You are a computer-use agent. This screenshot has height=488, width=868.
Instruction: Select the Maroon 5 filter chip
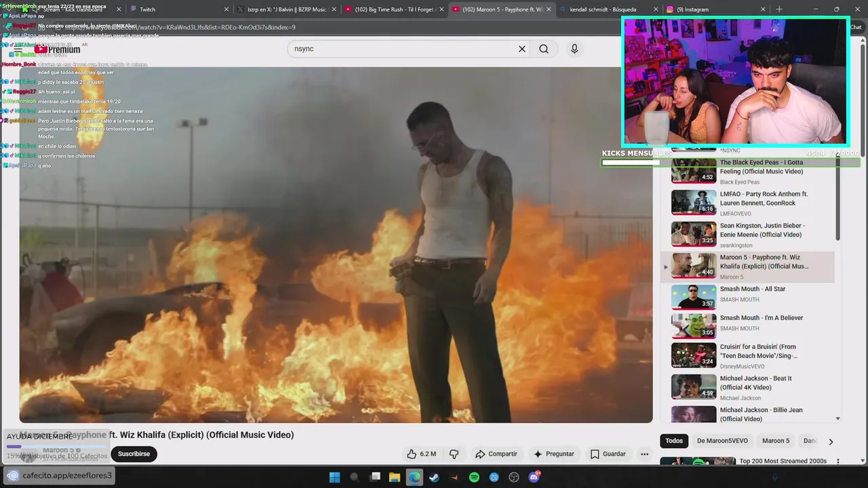(x=776, y=441)
